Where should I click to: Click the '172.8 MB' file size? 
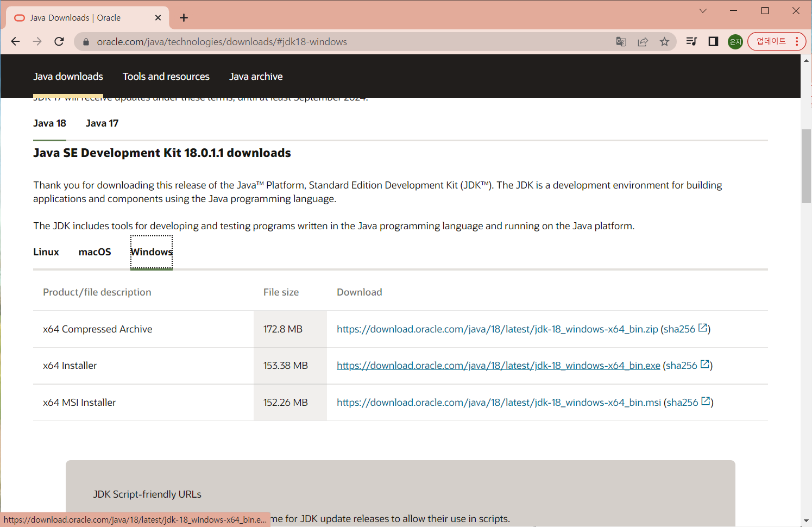click(283, 329)
